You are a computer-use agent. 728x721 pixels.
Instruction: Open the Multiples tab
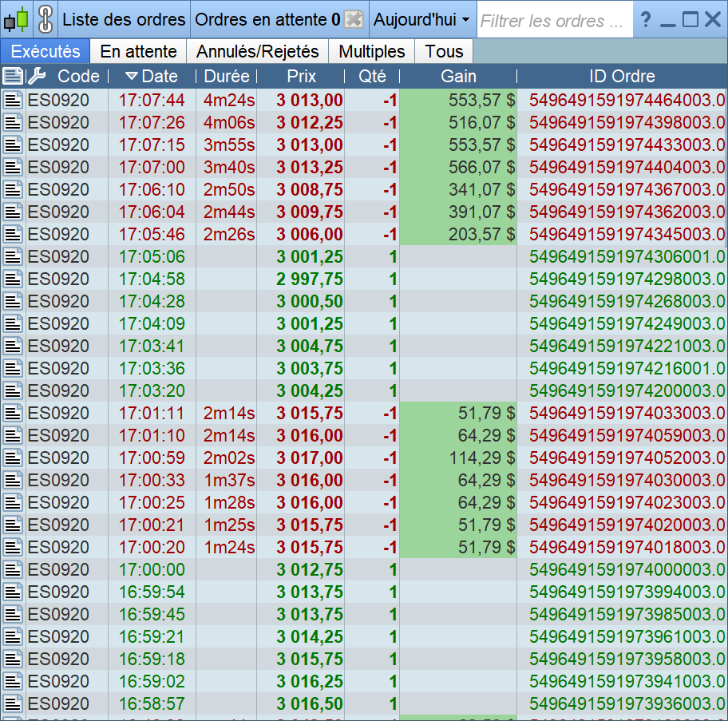[x=371, y=51]
